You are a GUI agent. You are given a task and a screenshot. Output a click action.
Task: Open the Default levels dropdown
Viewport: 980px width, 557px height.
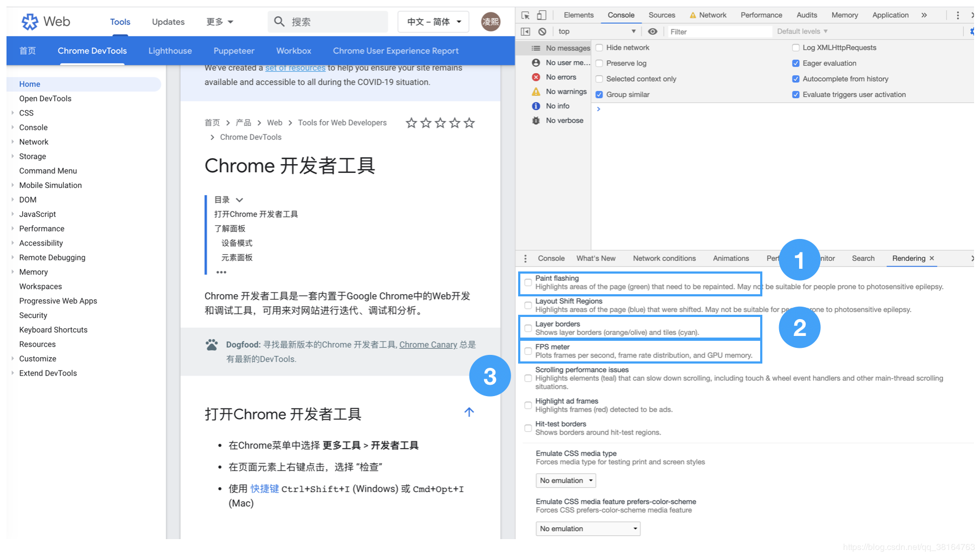[x=802, y=31]
